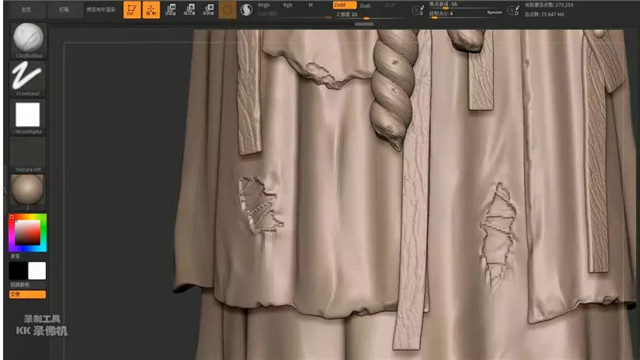Viewport: 640px width, 360px height.
Task: Pick a color in the color picker square
Action: (x=28, y=233)
